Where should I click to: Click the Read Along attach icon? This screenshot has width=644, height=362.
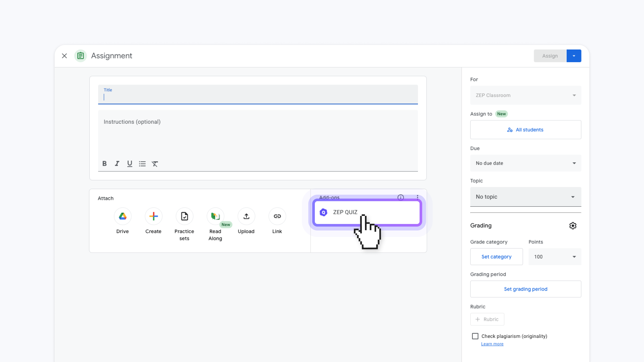pos(215,216)
